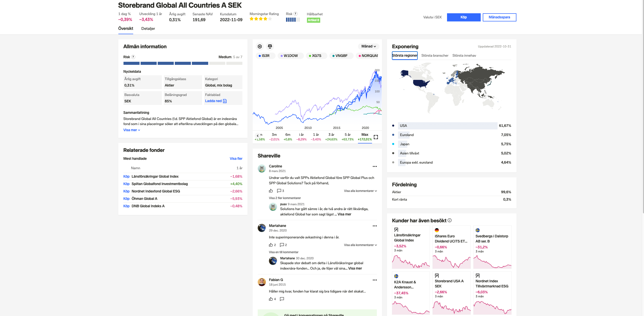Download Faktablad via Ladda ned
Viewport: 644px width, 316px height.
click(x=216, y=101)
